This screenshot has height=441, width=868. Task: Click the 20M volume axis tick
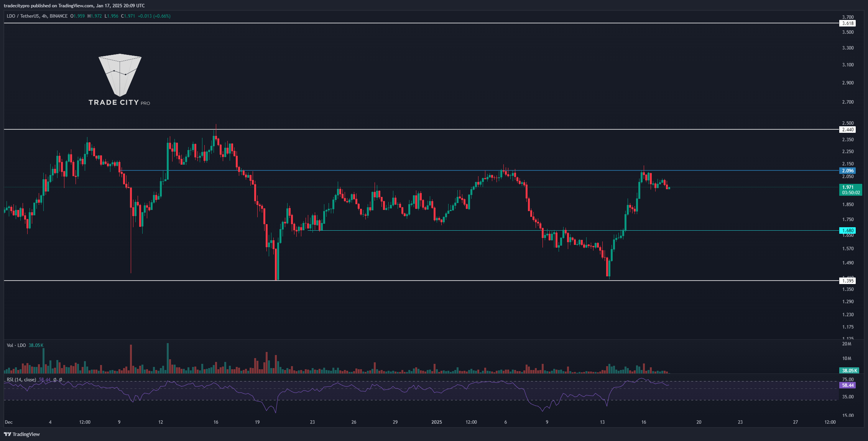847,344
